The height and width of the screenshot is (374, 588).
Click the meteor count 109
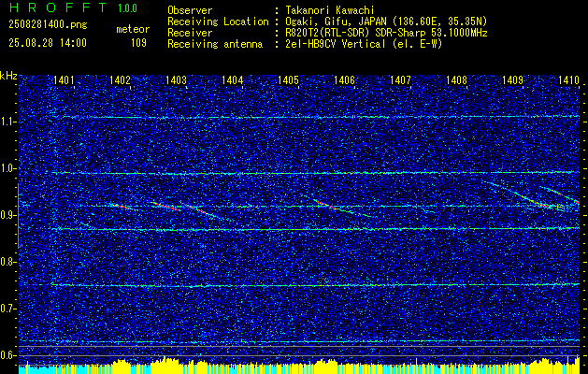[x=138, y=43]
